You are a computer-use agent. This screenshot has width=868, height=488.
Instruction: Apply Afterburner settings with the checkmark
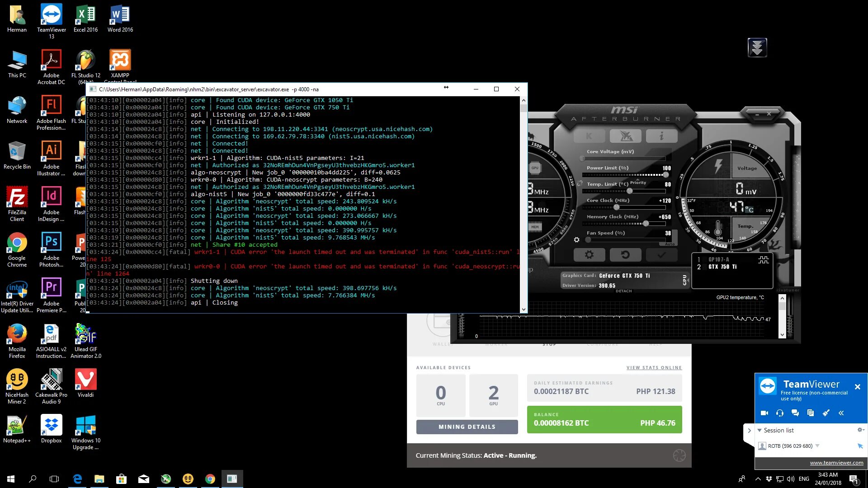[x=661, y=255]
